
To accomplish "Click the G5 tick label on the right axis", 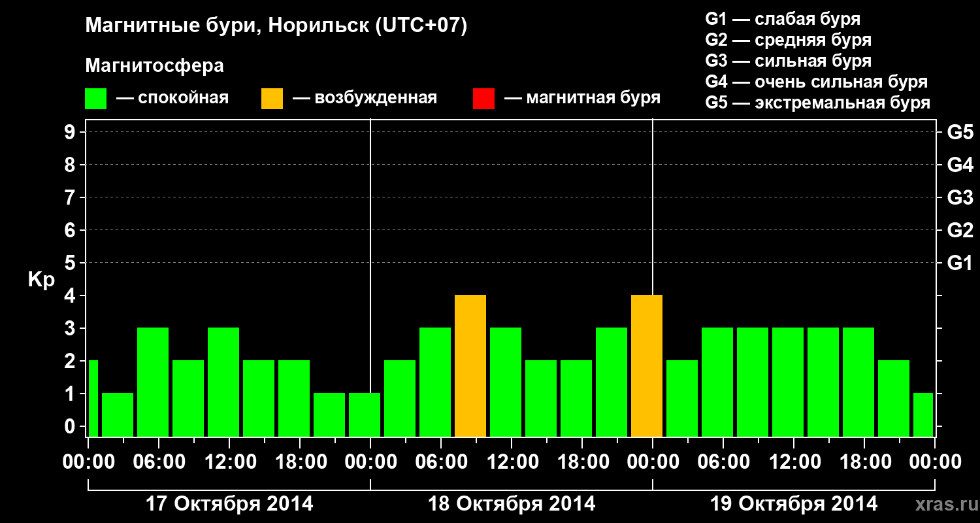I will click(x=960, y=132).
